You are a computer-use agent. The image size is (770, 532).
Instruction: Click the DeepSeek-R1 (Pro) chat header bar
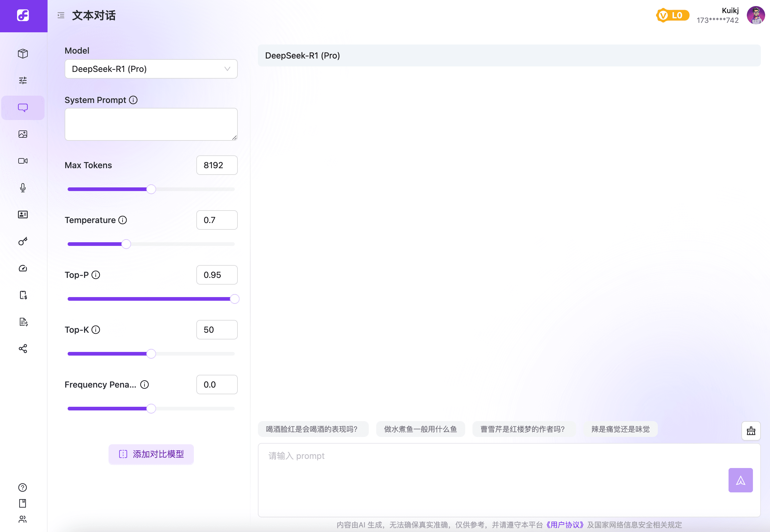(x=509, y=56)
